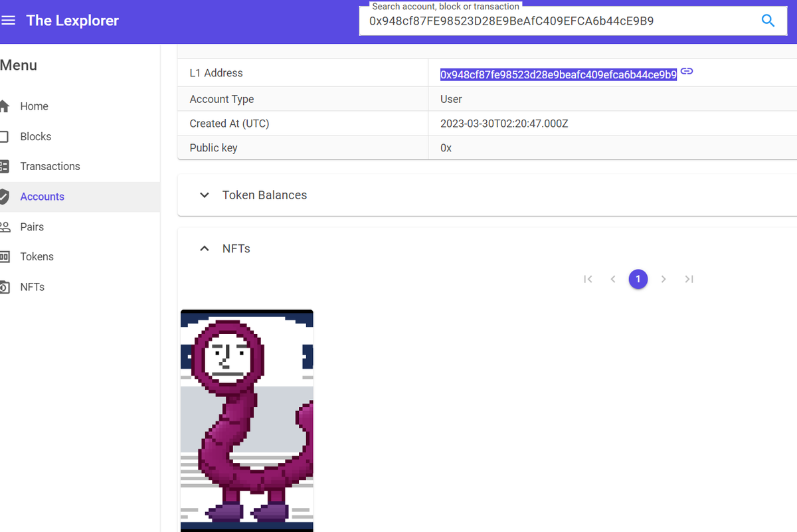
Task: Open the hamburger navigation menu
Action: pos(8,21)
